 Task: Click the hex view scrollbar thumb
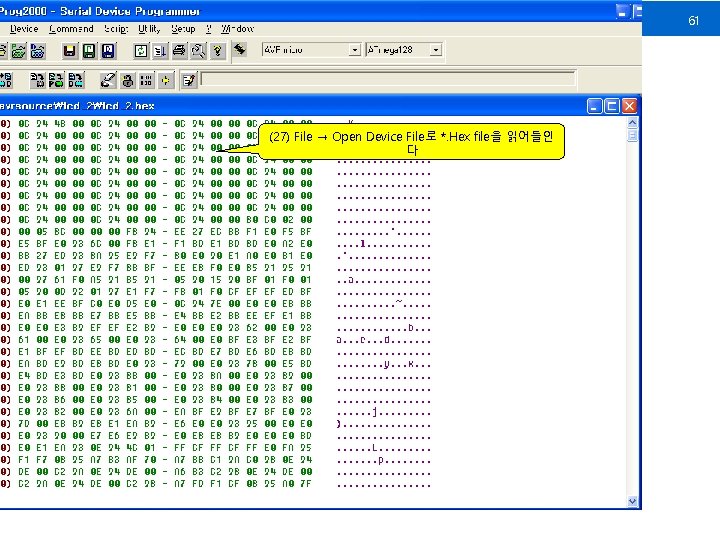[632, 135]
